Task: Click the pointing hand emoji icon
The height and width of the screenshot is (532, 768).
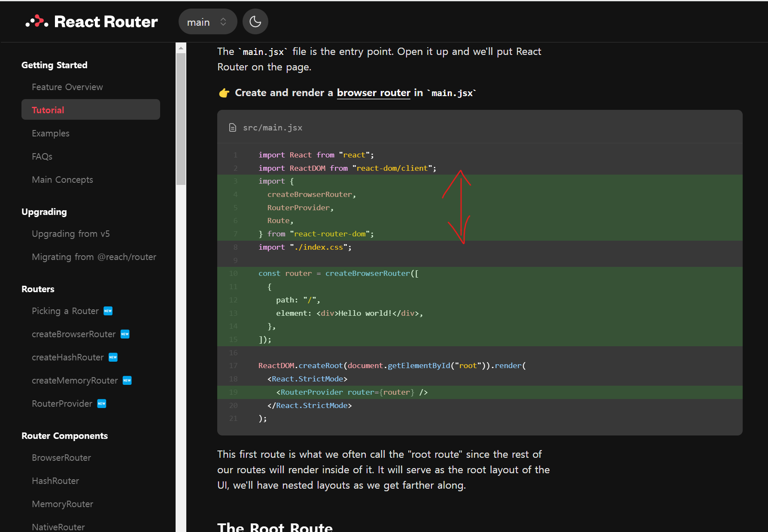Action: [224, 93]
